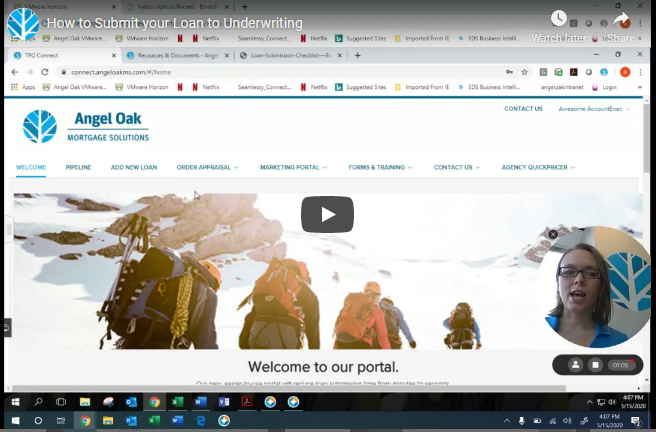This screenshot has height=432, width=656.
Task: Click the horizontal scrollbar below the portal
Action: pos(289,388)
